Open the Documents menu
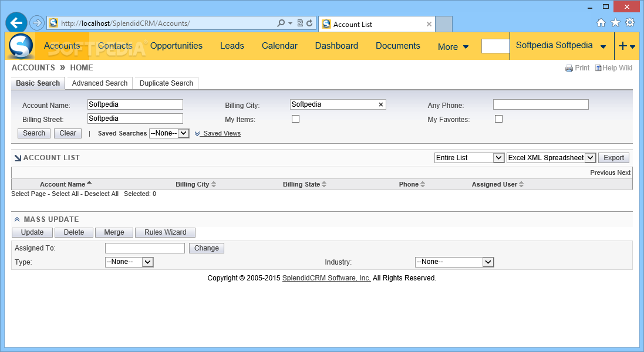 (397, 46)
